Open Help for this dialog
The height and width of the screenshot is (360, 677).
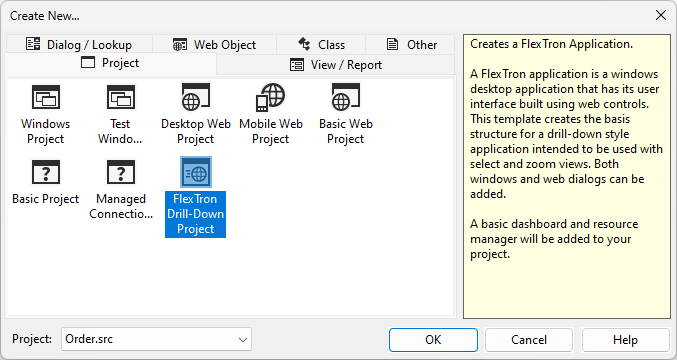tap(625, 340)
